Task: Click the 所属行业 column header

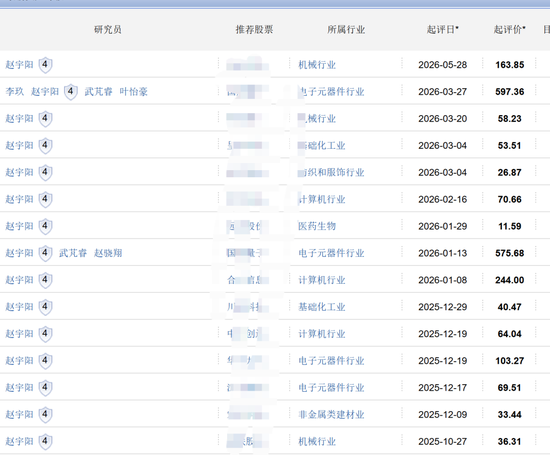Action: pyautogui.click(x=346, y=29)
